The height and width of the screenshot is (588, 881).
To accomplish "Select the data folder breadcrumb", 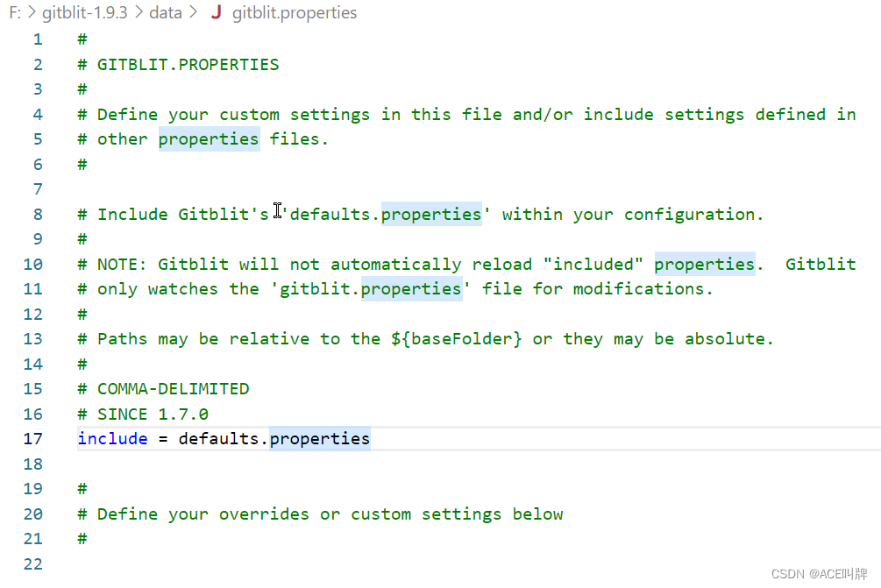I will (x=166, y=12).
